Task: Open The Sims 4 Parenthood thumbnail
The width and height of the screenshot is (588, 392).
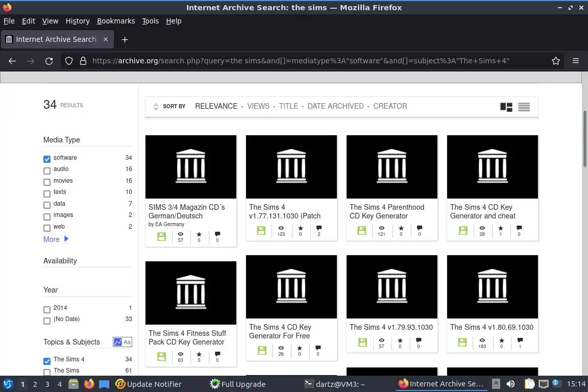Action: (392, 167)
